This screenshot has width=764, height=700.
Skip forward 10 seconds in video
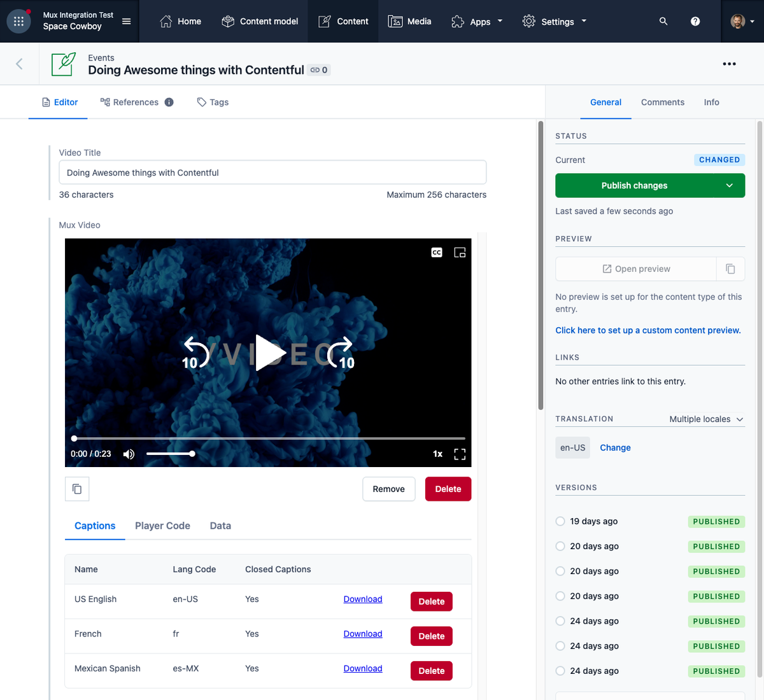[x=341, y=353]
